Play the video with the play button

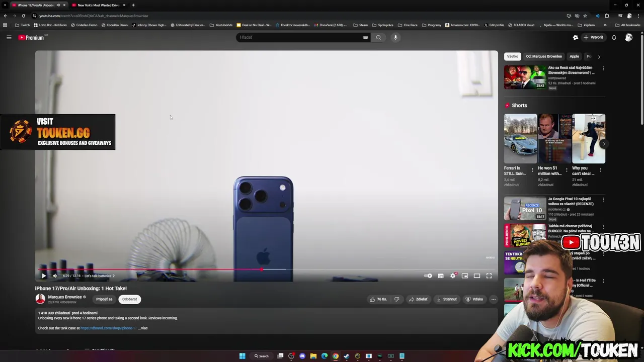click(x=44, y=276)
